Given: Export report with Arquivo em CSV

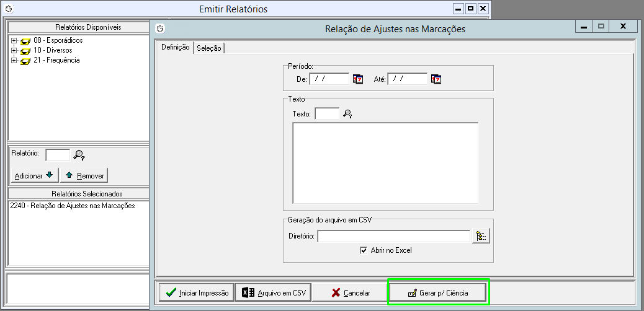Looking at the screenshot, I should pyautogui.click(x=273, y=293).
